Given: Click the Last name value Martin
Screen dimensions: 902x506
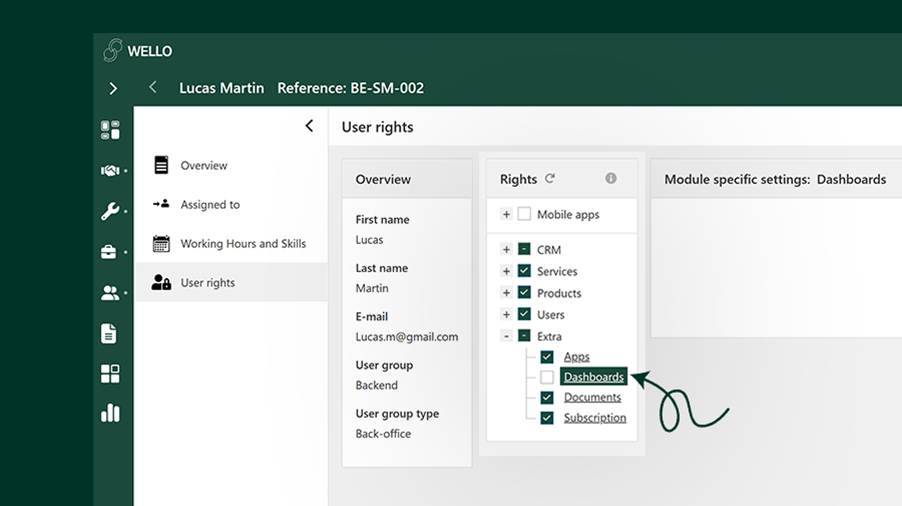Looking at the screenshot, I should point(372,288).
